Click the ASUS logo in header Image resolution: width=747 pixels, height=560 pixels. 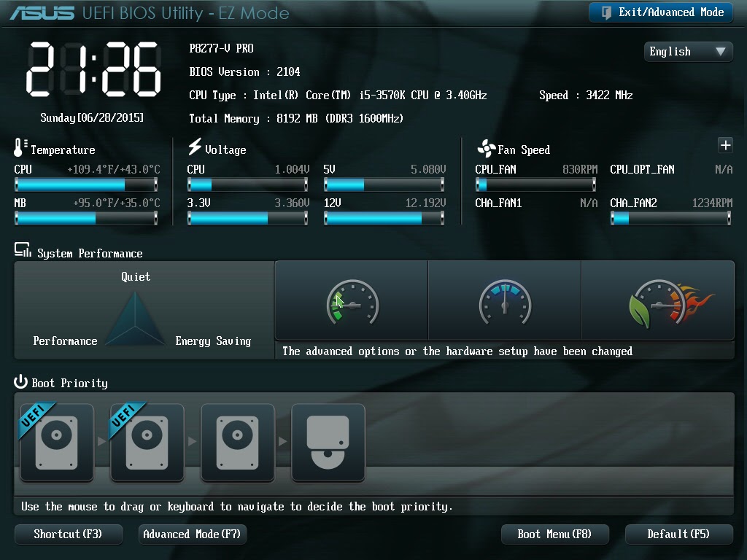42,13
